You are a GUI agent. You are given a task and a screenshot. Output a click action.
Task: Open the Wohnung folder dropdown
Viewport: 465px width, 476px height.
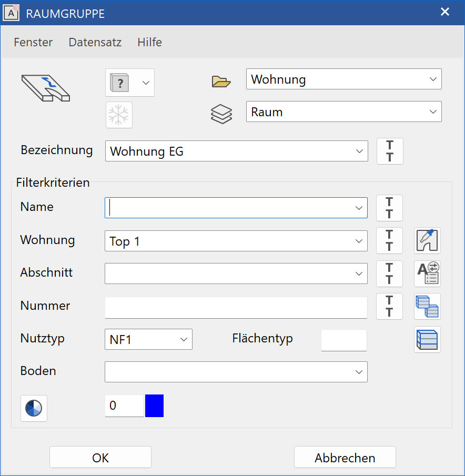click(x=343, y=79)
